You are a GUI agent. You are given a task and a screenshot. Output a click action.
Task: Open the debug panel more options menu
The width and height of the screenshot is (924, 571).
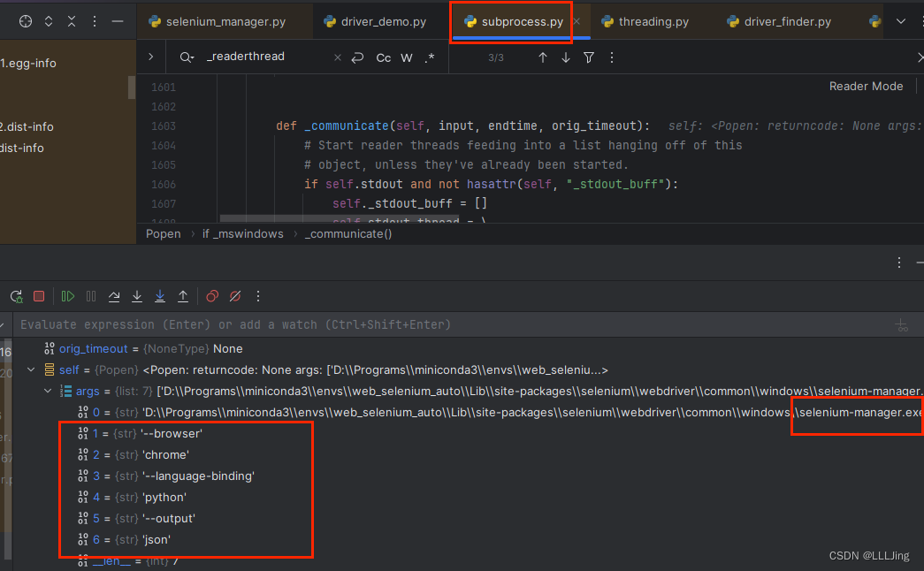[898, 263]
